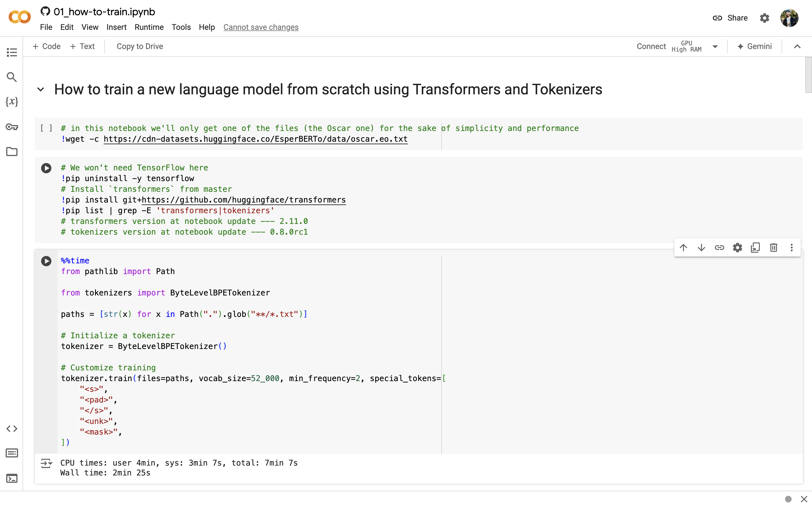812x507 pixels.
Task: Click the Runtime menu item
Action: point(149,27)
